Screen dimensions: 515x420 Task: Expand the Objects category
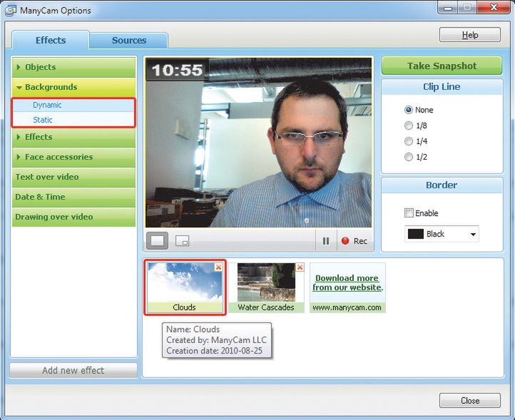coord(73,67)
